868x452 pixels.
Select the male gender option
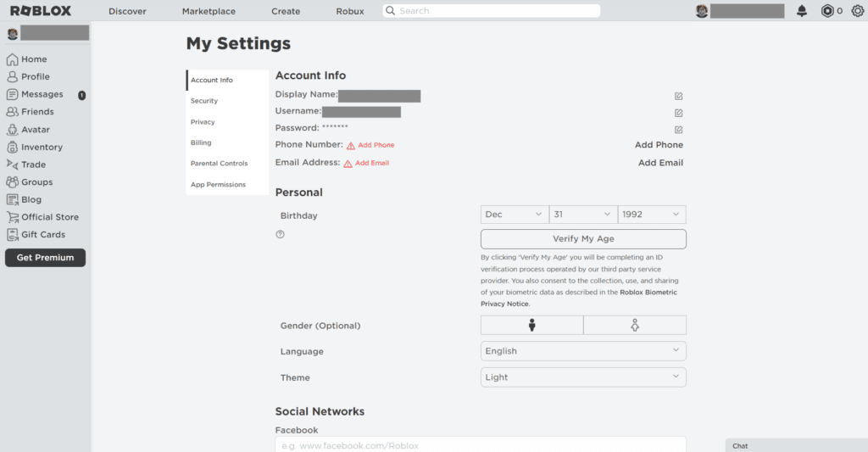coord(532,325)
